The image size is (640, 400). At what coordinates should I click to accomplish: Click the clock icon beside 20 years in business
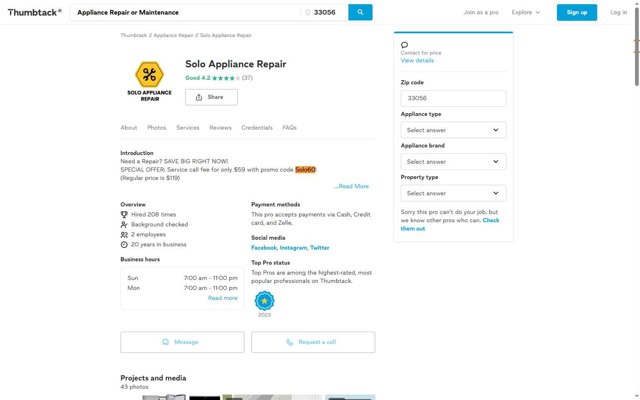(x=124, y=244)
